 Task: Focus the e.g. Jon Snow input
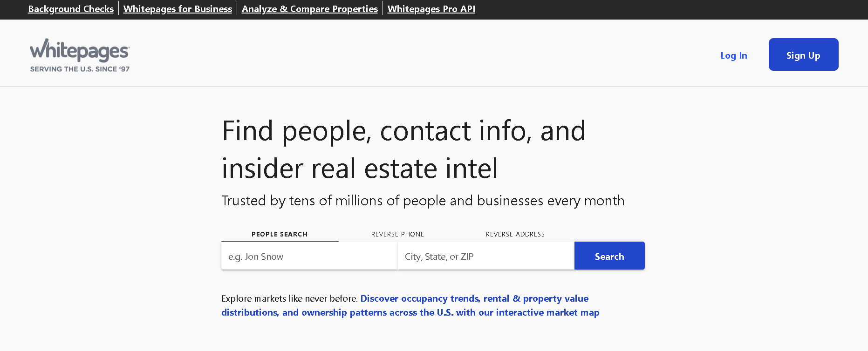point(309,256)
